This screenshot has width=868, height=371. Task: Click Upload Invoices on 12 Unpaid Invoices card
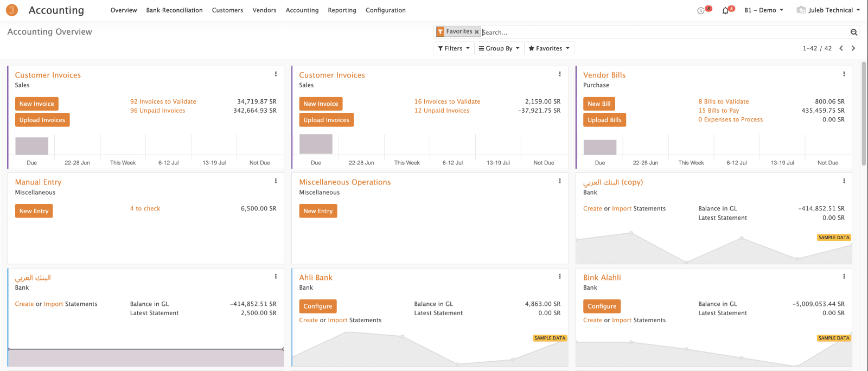click(x=327, y=120)
